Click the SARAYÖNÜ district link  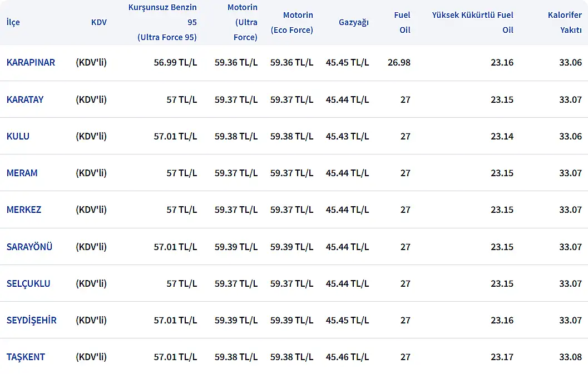[x=29, y=247]
